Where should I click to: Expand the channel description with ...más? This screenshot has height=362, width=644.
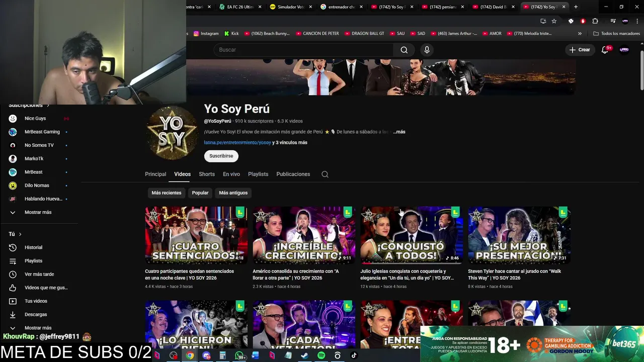coord(399,132)
